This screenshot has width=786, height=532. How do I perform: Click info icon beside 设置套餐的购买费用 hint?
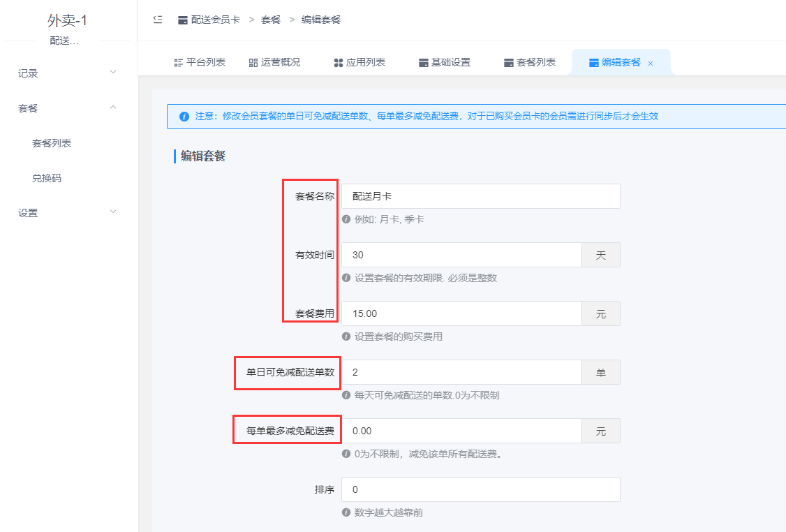(x=346, y=337)
